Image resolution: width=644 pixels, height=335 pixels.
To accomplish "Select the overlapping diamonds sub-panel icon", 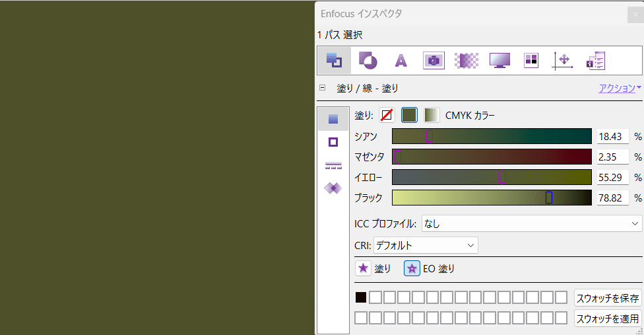I will click(333, 188).
